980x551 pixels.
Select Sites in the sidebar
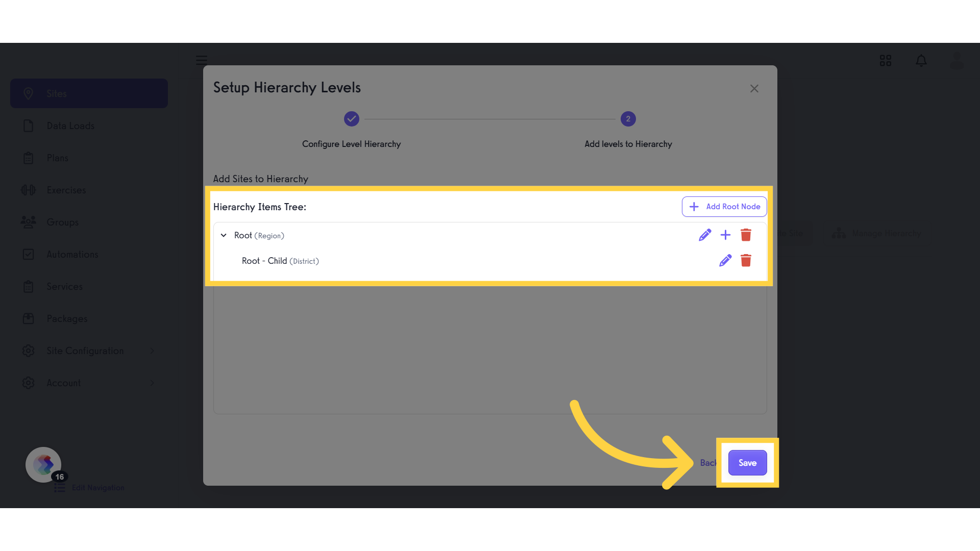tap(57, 93)
